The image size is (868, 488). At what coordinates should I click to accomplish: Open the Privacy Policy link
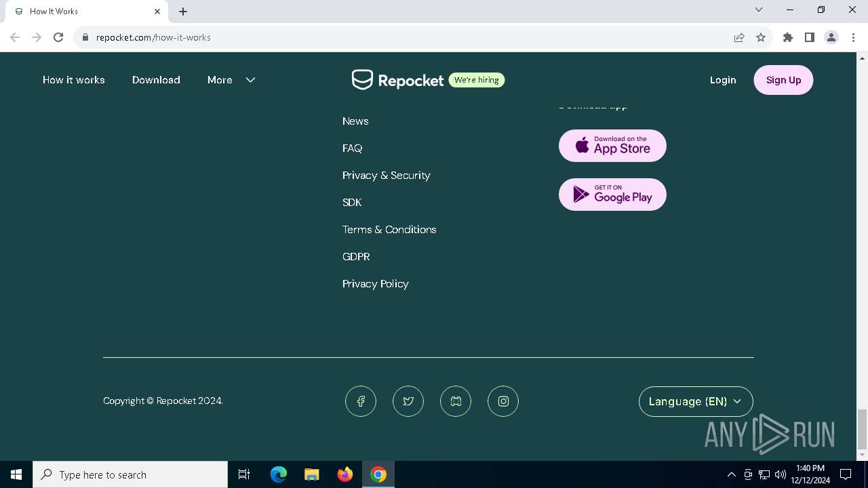pyautogui.click(x=376, y=284)
